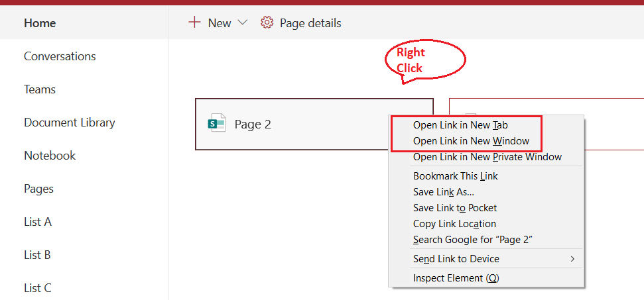
Task: Open List B in the sidebar
Action: point(37,256)
